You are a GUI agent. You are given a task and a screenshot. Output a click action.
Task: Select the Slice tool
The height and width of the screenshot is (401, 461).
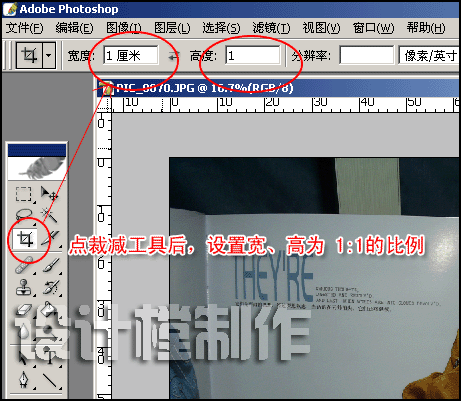coord(50,239)
